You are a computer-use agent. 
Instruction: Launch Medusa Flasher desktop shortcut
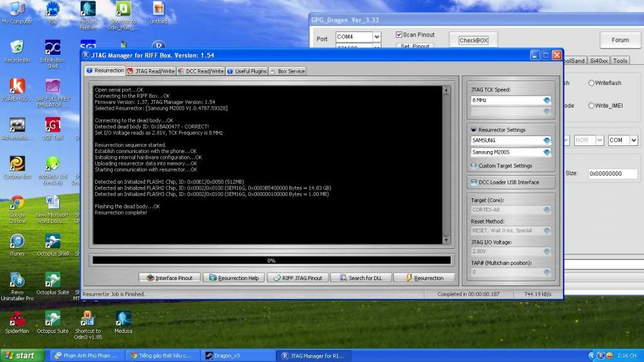coord(88,15)
